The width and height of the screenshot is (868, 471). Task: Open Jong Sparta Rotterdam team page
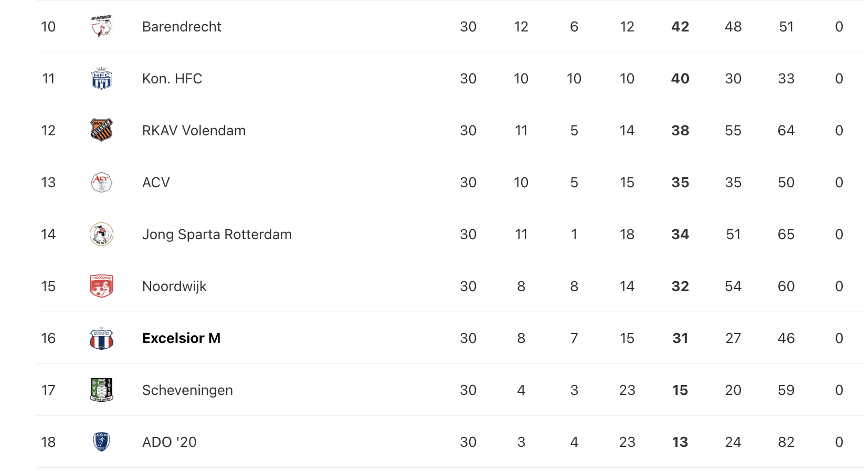click(x=217, y=234)
